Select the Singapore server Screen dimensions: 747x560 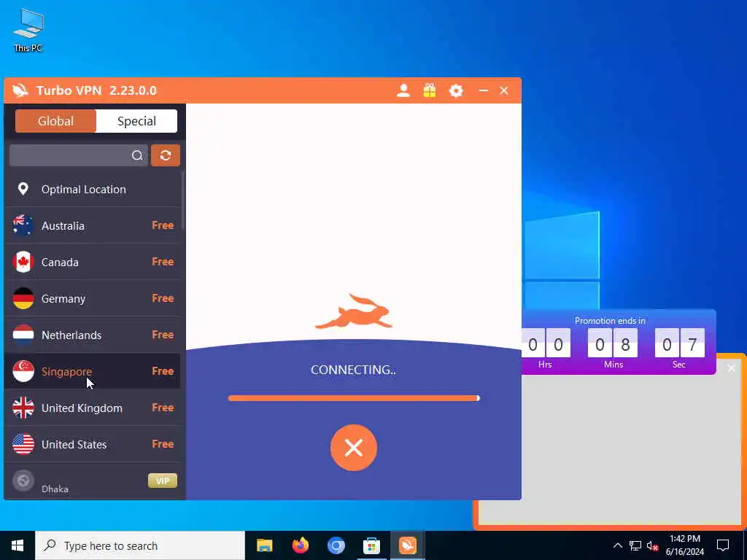click(93, 371)
